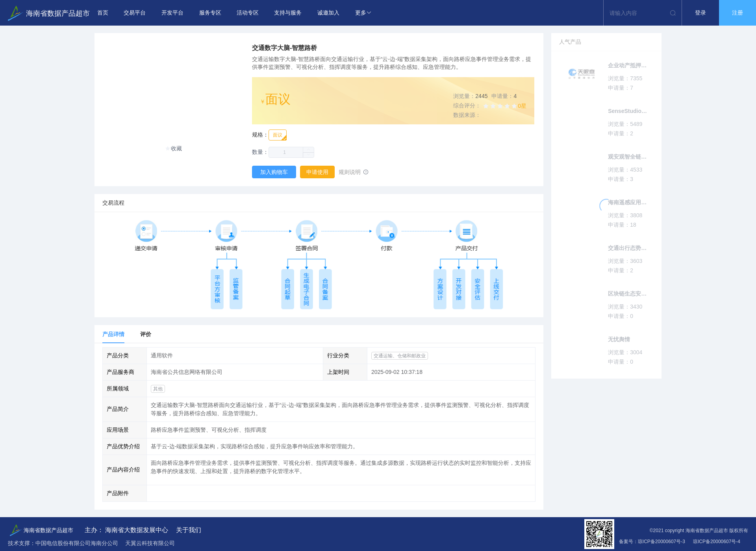Click the fifth rating star

[x=514, y=106]
